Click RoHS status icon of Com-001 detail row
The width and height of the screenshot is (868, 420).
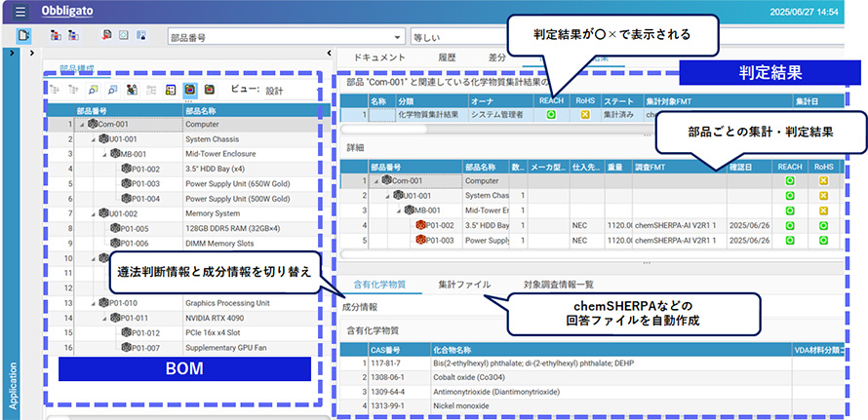click(x=823, y=181)
